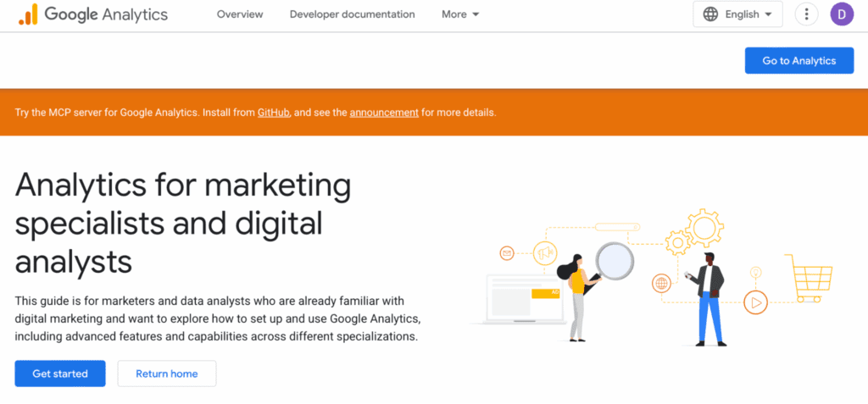Click the envelope mail illustration icon
The height and width of the screenshot is (404, 868).
point(507,252)
